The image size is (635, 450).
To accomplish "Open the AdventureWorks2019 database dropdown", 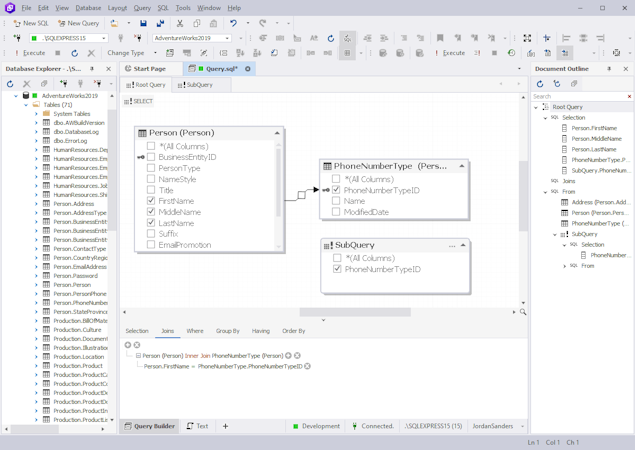I will tap(228, 38).
